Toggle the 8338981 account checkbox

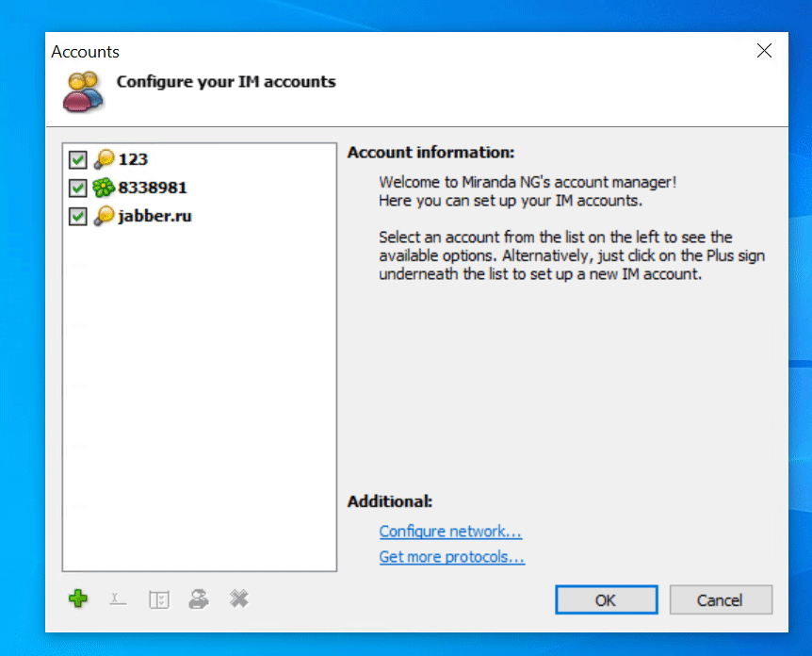[x=77, y=188]
